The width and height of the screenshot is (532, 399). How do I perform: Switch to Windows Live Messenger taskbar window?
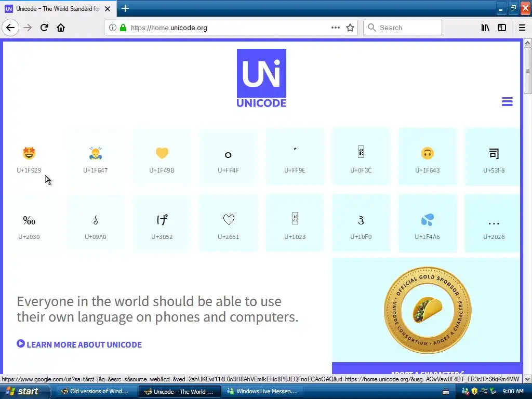click(262, 391)
